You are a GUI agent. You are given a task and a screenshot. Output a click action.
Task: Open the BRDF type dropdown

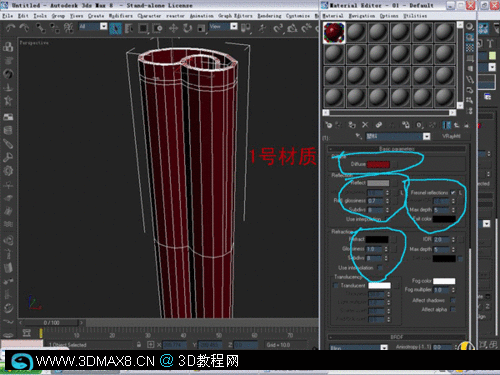[384, 347]
